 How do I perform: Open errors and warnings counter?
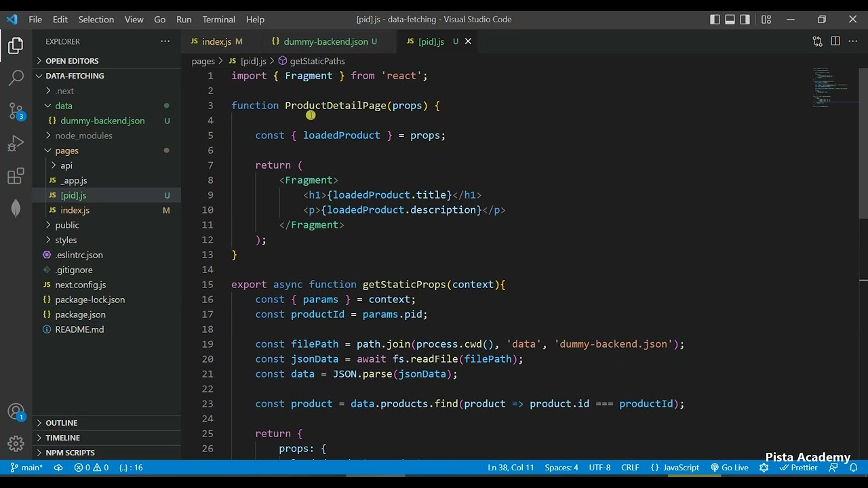(x=91, y=468)
